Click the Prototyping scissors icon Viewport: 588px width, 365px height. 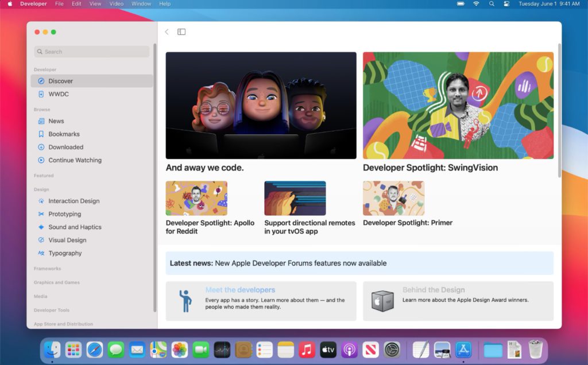pyautogui.click(x=41, y=214)
